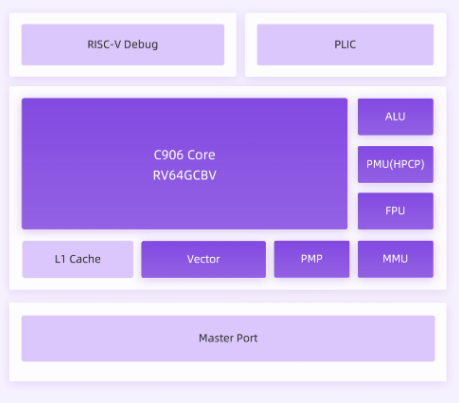This screenshot has width=459, height=403.
Task: Click the L1 Cache block
Action: point(78,259)
